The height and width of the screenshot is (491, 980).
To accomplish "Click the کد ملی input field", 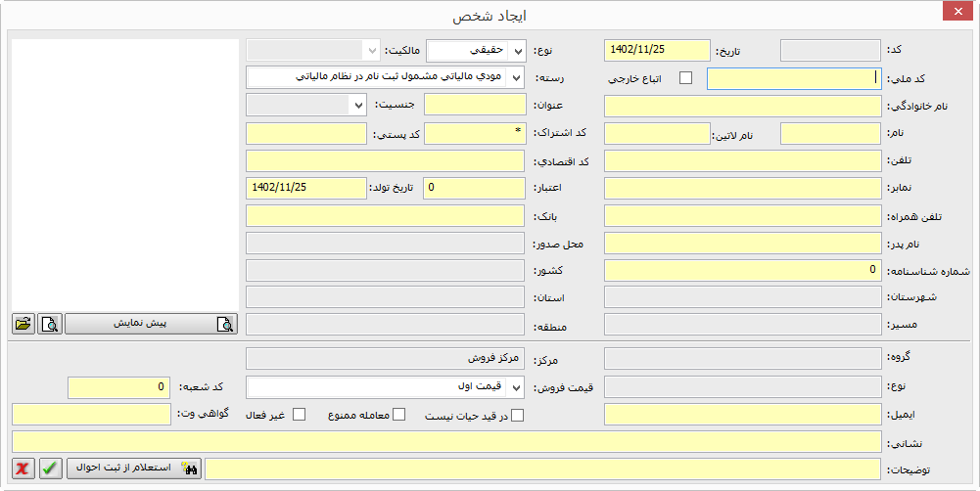I will click(x=794, y=78).
